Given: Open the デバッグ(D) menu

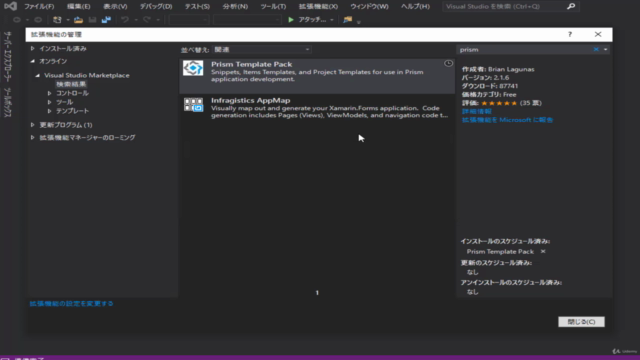Looking at the screenshot, I should (156, 6).
